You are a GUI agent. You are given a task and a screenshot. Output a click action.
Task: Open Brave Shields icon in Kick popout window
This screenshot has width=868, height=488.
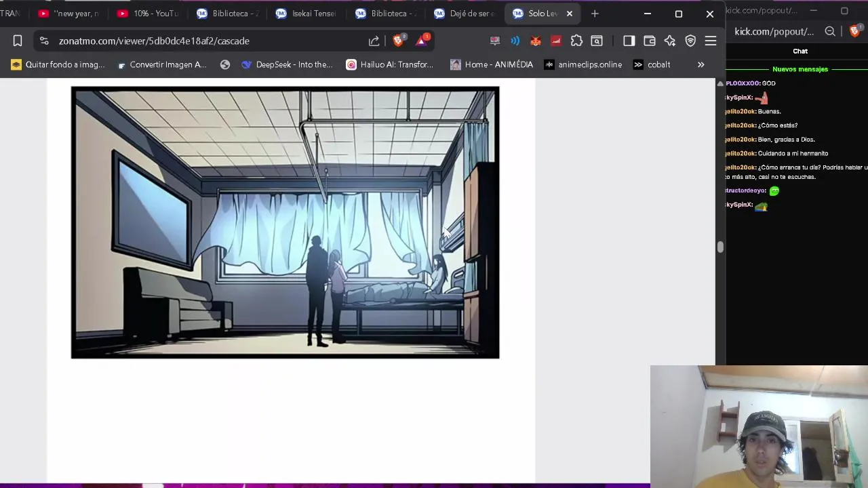coord(854,31)
